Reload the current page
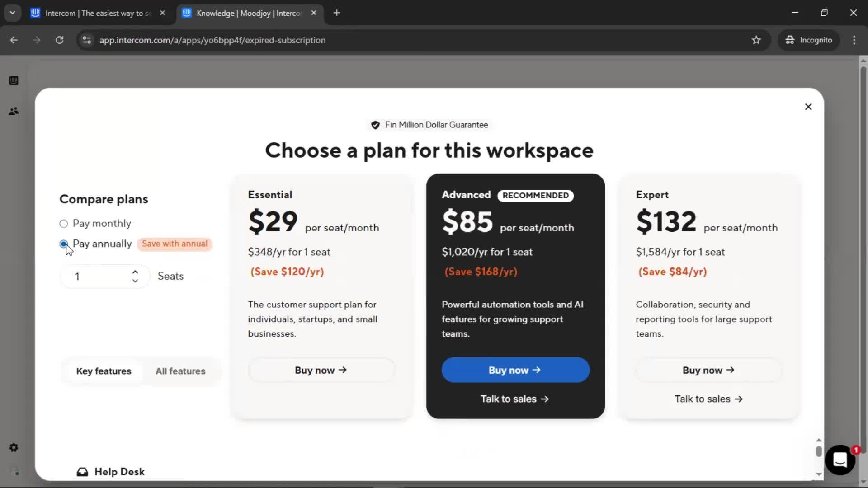 (60, 40)
